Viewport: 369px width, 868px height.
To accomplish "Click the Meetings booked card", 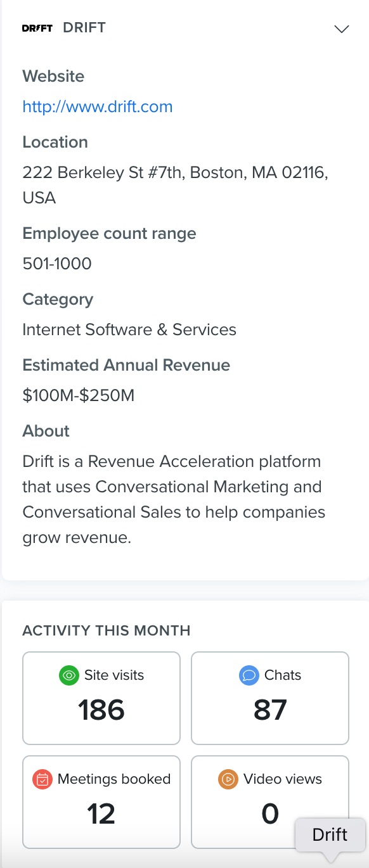I will click(x=101, y=802).
